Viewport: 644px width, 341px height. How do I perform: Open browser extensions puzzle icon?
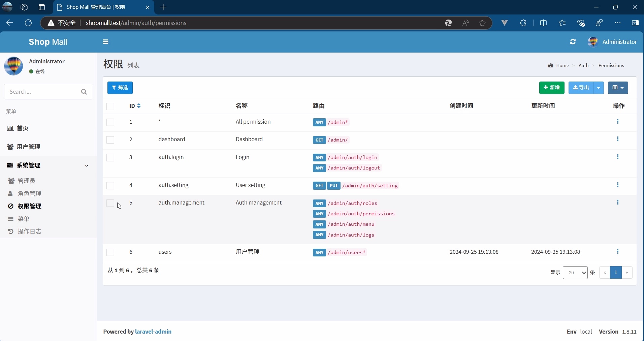tap(523, 23)
